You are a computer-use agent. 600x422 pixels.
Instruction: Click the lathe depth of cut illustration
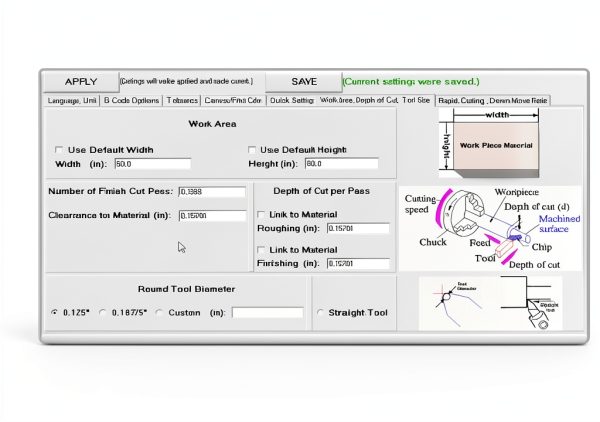(x=491, y=228)
